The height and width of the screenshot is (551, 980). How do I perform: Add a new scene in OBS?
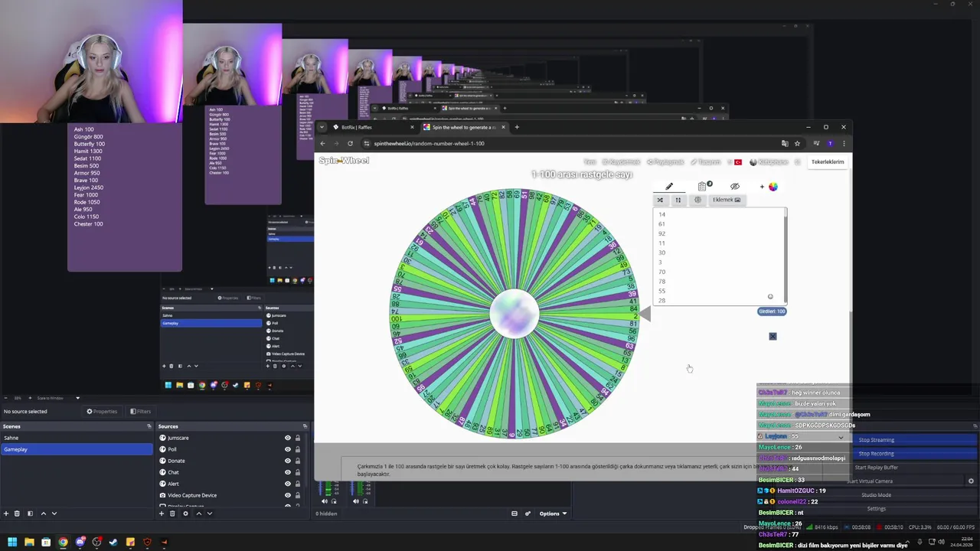pos(6,514)
